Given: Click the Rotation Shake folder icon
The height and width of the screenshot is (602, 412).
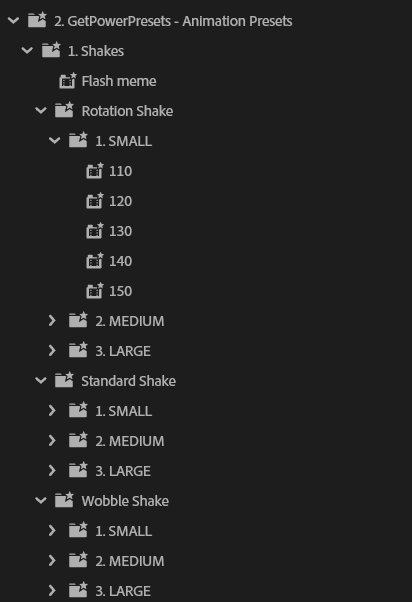Looking at the screenshot, I should (x=64, y=110).
